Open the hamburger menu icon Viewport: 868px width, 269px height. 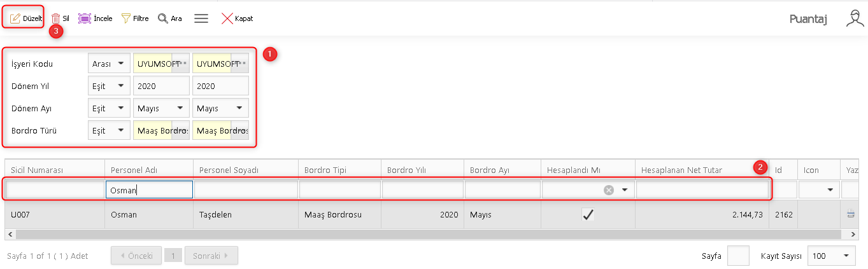click(201, 18)
